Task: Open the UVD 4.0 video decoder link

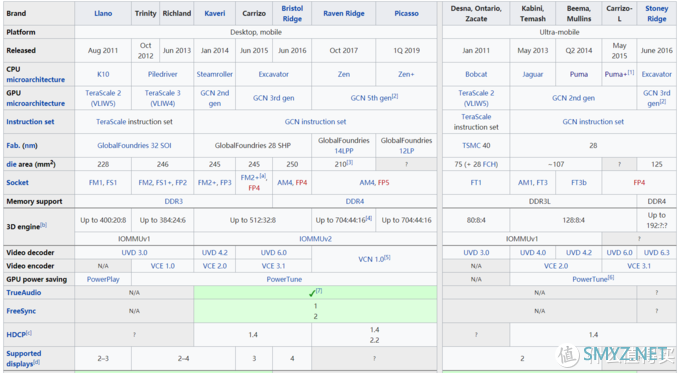Action: tap(533, 252)
